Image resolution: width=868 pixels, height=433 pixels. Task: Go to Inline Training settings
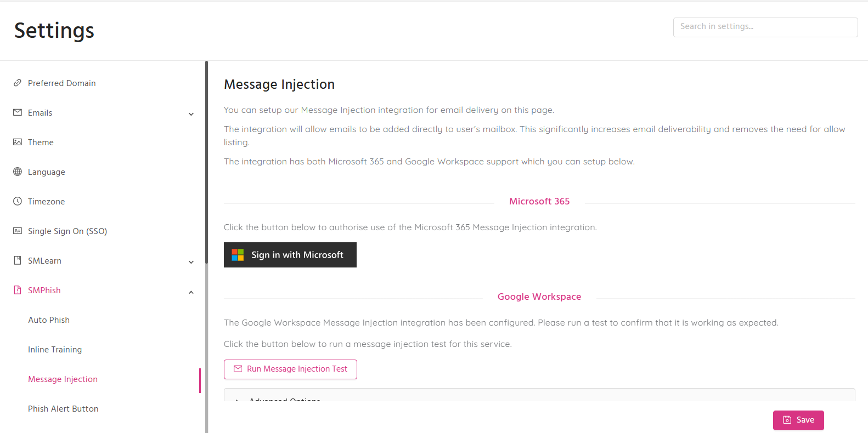55,350
